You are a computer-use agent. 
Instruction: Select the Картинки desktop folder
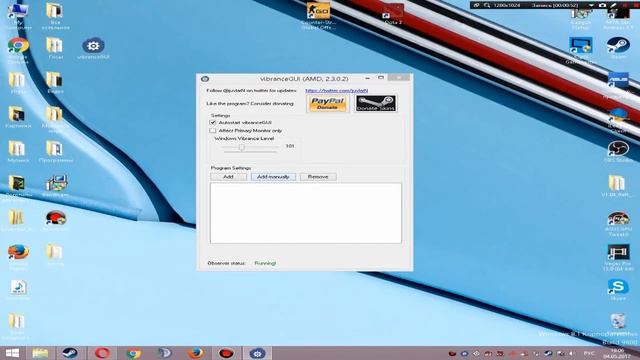pyautogui.click(x=18, y=117)
